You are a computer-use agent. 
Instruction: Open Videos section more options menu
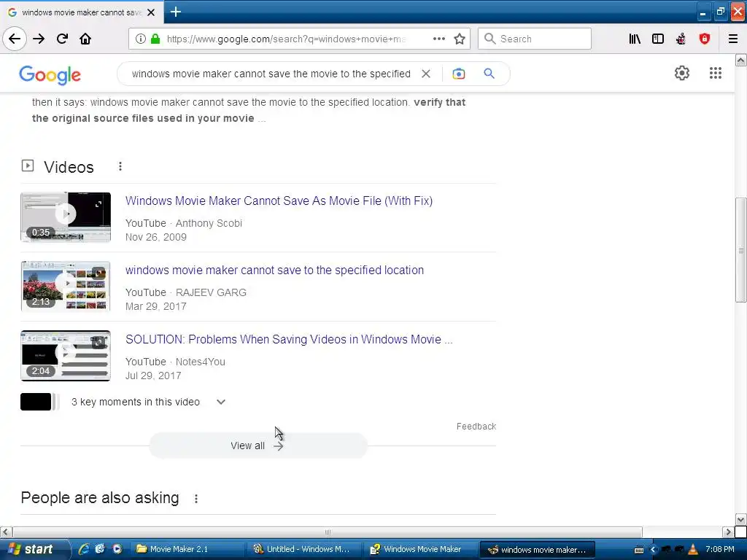point(120,166)
